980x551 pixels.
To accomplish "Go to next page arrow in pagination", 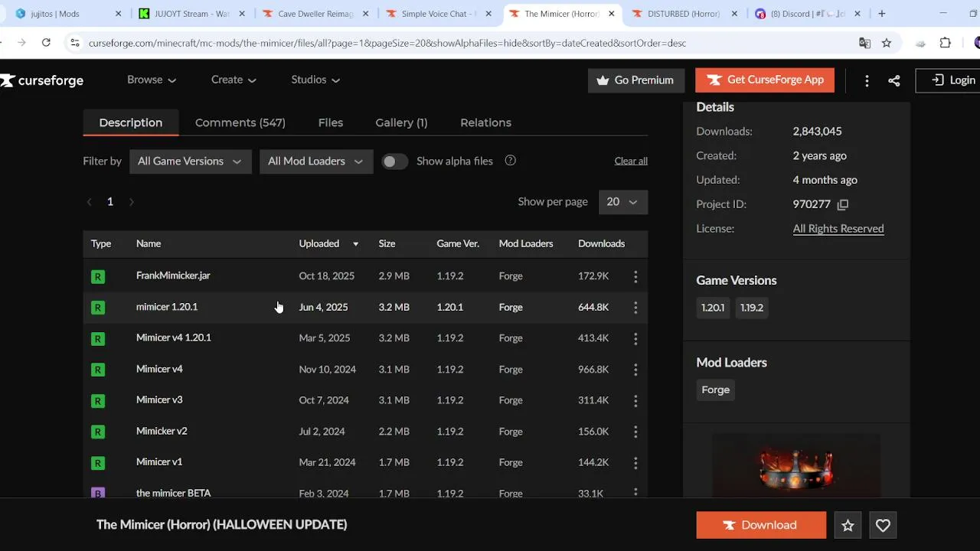I will coord(131,202).
